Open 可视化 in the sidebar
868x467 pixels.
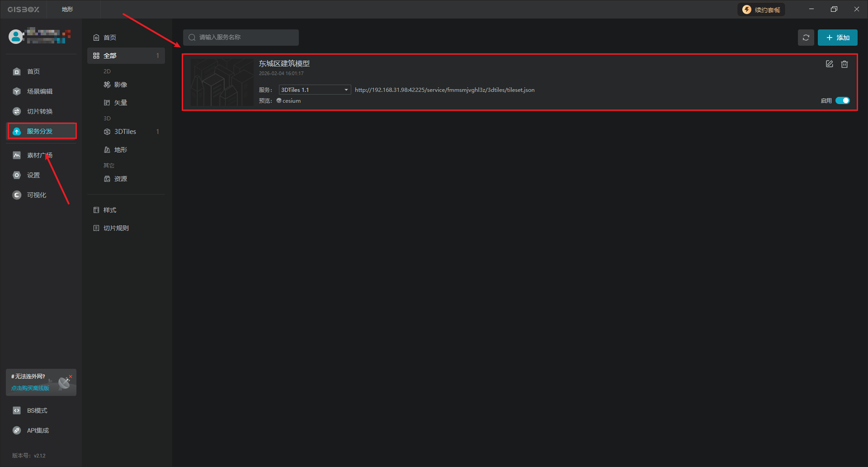point(36,195)
